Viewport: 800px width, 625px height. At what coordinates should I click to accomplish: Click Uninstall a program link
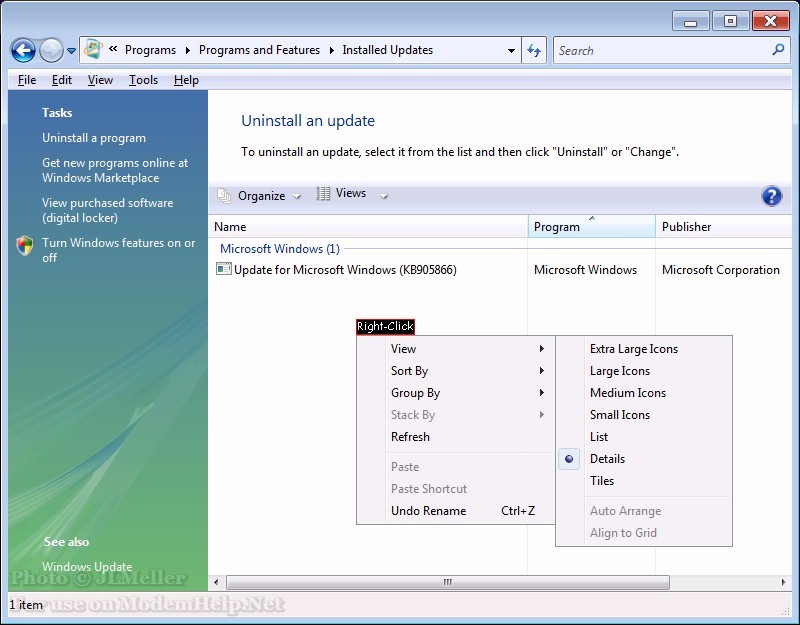click(94, 138)
